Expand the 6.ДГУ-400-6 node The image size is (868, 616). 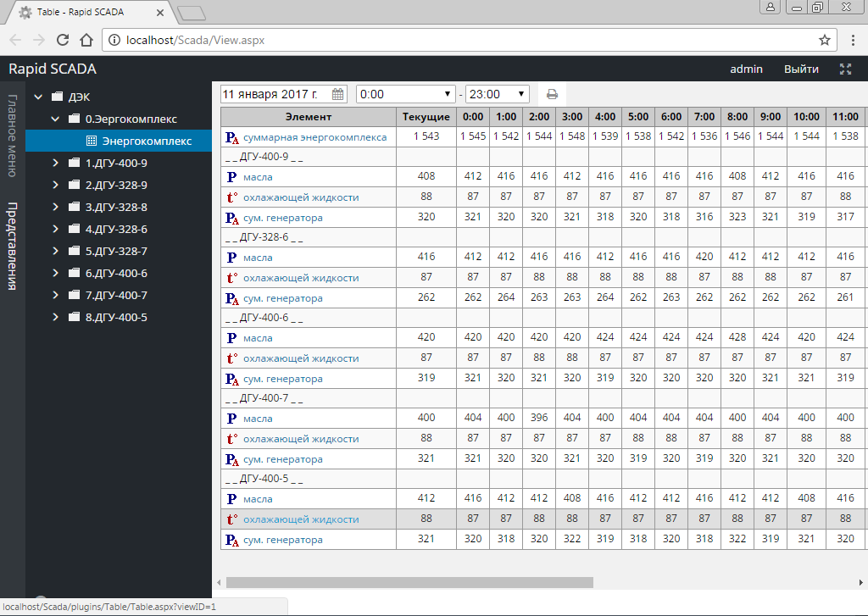[55, 273]
